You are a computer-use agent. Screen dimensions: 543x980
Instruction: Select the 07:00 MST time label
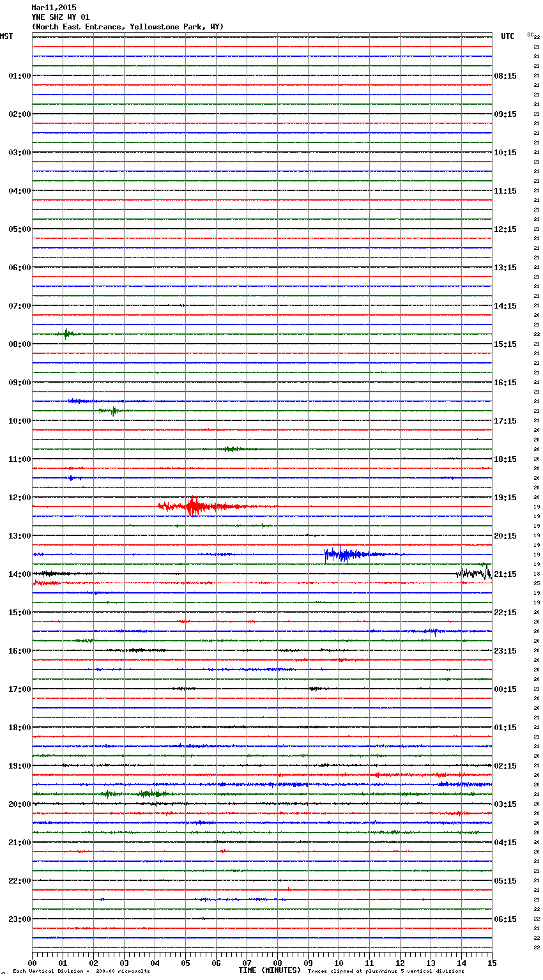pyautogui.click(x=19, y=306)
